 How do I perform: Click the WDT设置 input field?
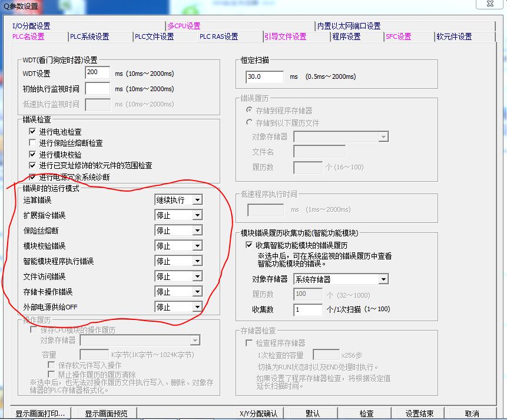point(97,73)
